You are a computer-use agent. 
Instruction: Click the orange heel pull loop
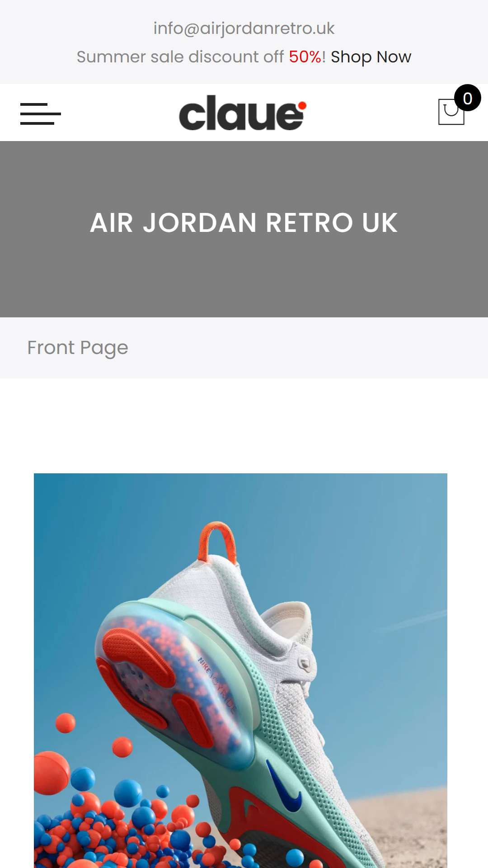pyautogui.click(x=217, y=541)
